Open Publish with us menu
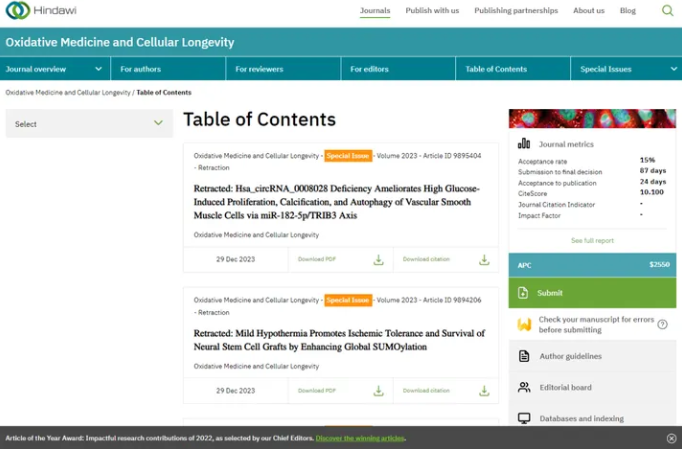682x449 pixels. tap(432, 10)
